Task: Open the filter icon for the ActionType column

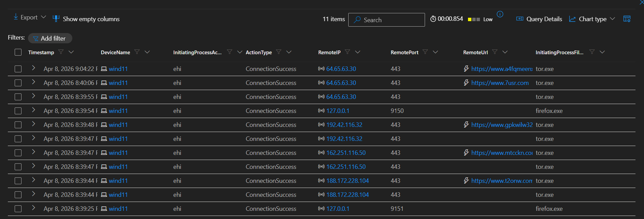Action: coord(279,52)
